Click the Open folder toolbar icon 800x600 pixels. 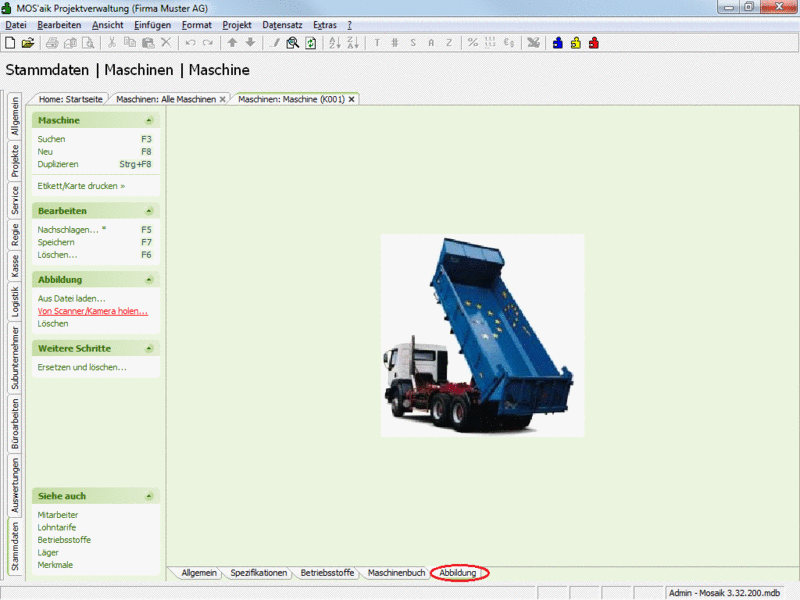pos(28,43)
